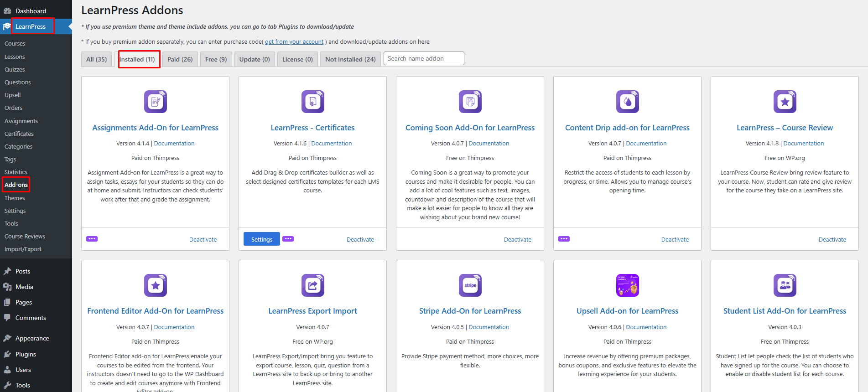The height and width of the screenshot is (392, 868).
Task: Click the Content Drip droplet icon
Action: click(628, 101)
